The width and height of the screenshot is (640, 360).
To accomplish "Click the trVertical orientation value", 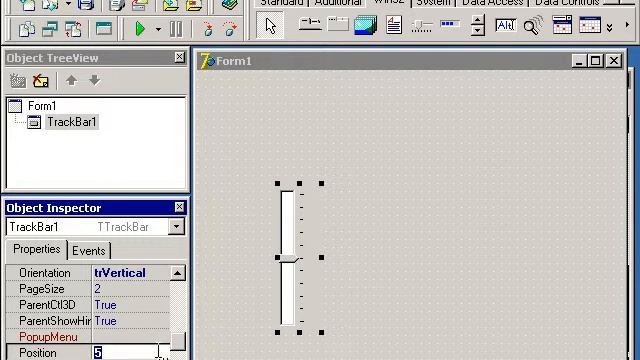I will pos(120,273).
